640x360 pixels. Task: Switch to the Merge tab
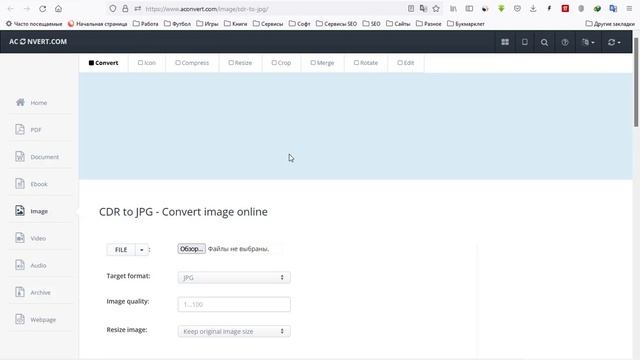point(322,63)
